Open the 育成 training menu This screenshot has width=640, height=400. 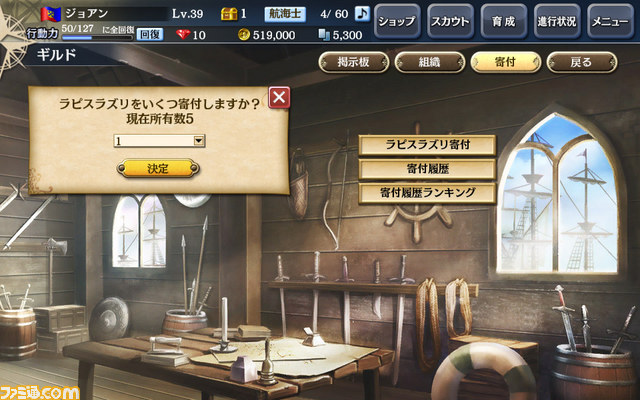click(x=504, y=21)
